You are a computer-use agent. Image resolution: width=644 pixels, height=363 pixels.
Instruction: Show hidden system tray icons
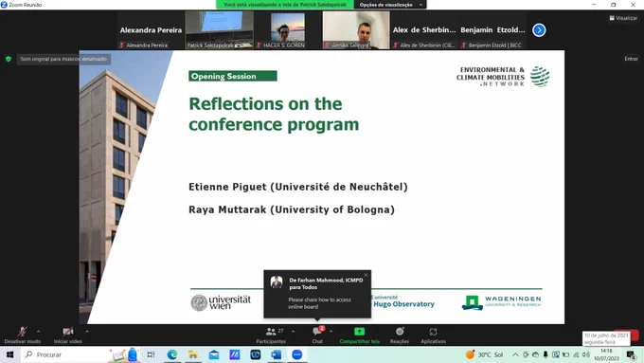click(x=515, y=354)
